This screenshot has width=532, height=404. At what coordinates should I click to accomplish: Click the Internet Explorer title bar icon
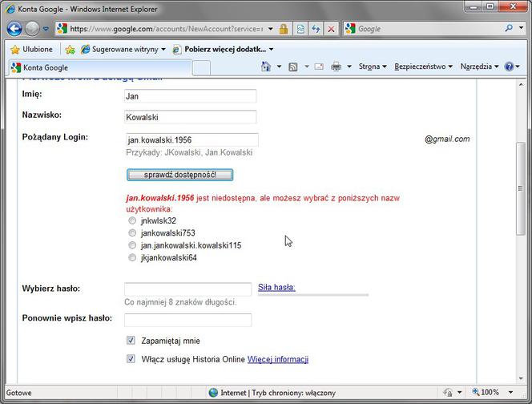[x=10, y=9]
